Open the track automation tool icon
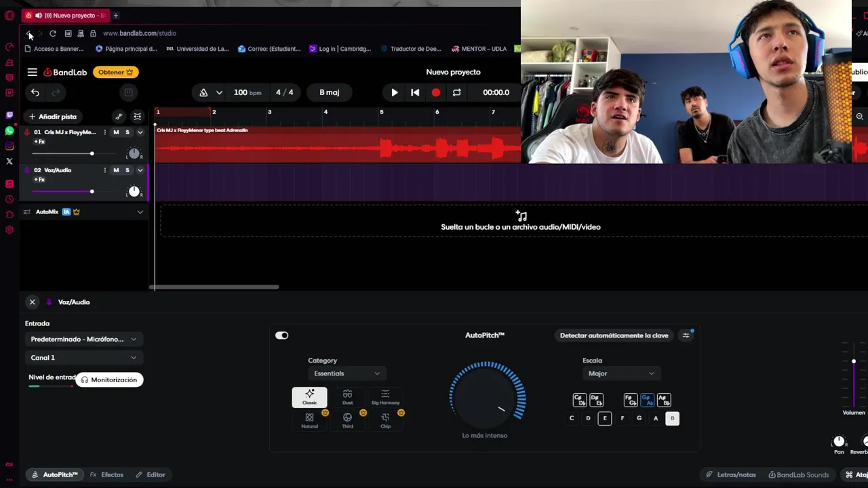The width and height of the screenshot is (868, 488). [119, 117]
